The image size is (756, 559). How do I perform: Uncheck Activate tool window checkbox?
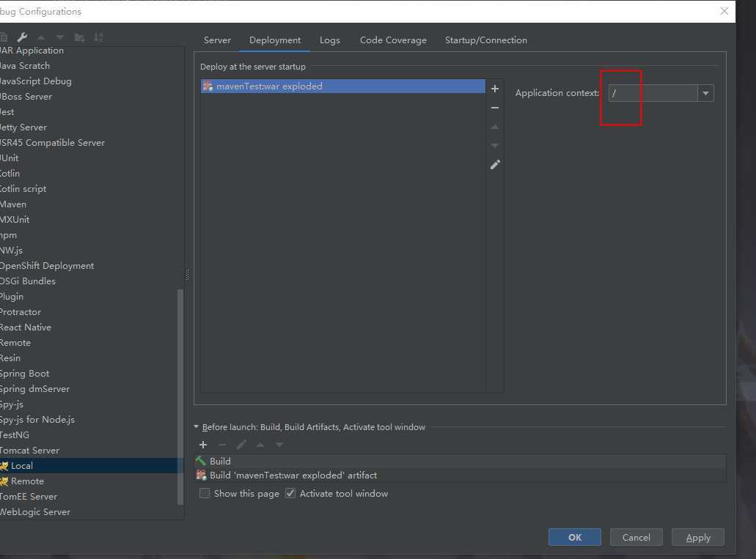pos(290,494)
